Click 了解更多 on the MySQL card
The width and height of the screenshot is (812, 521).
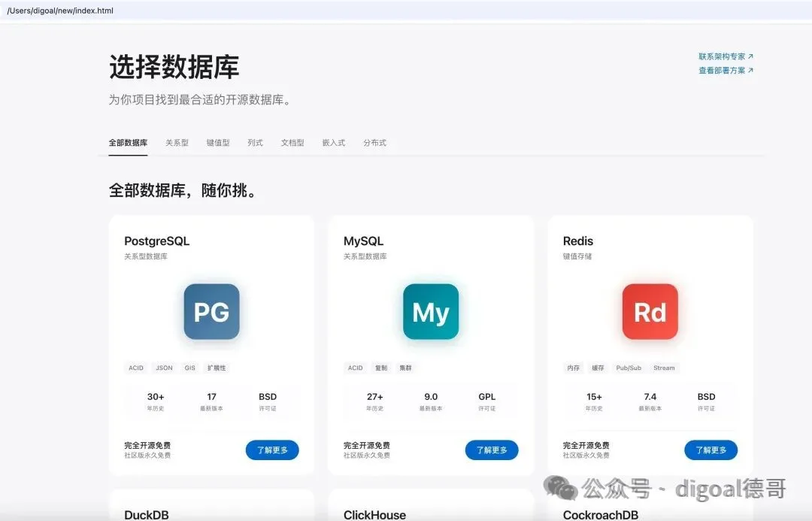click(x=492, y=450)
